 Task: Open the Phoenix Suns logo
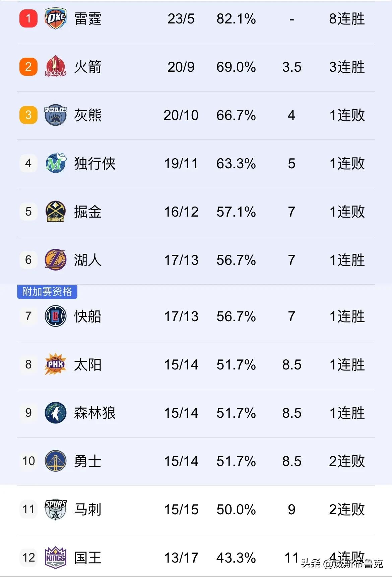click(56, 364)
